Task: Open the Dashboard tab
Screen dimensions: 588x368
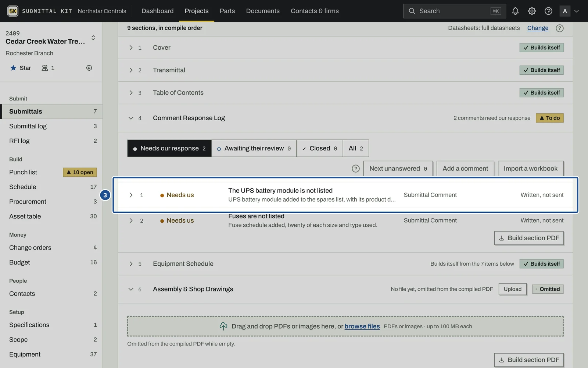Action: (157, 11)
